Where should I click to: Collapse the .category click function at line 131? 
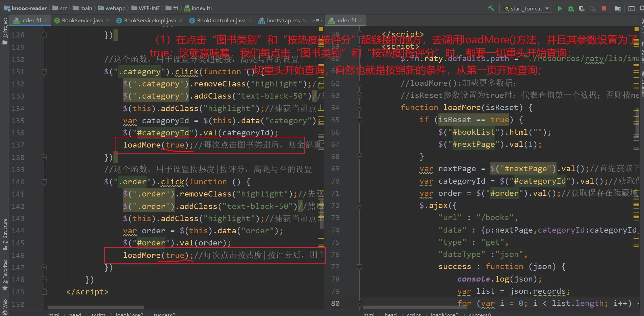pos(44,72)
